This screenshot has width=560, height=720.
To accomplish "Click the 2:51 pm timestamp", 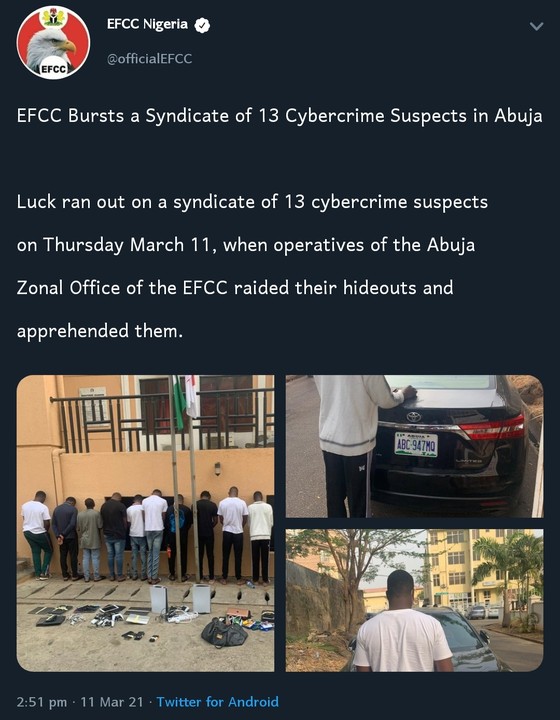I will tap(42, 702).
